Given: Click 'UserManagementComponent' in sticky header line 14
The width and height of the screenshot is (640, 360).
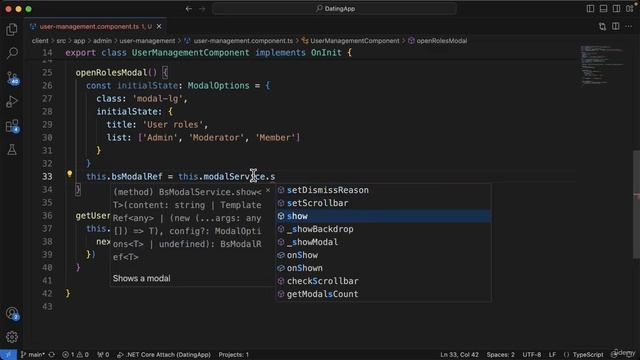Looking at the screenshot, I should click(190, 53).
